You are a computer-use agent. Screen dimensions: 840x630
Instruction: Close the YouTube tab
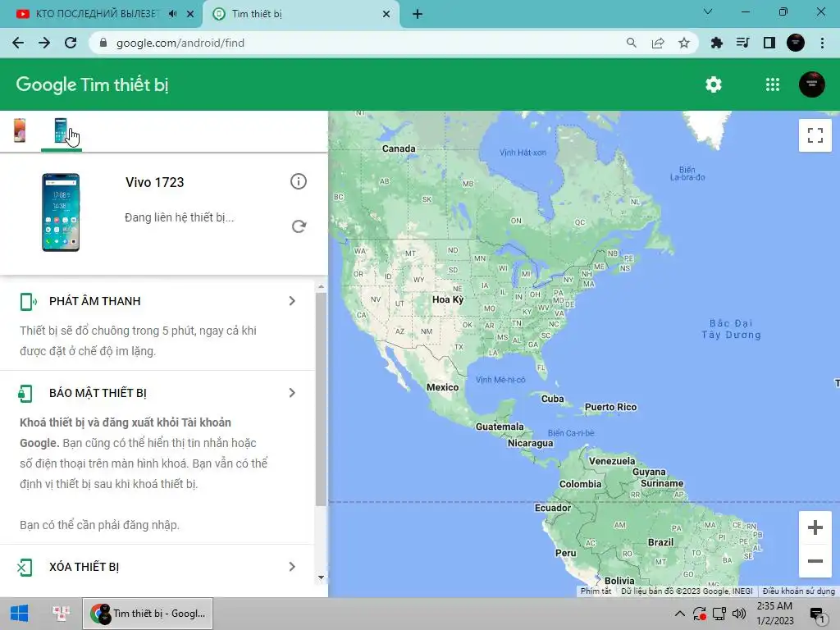click(x=190, y=14)
